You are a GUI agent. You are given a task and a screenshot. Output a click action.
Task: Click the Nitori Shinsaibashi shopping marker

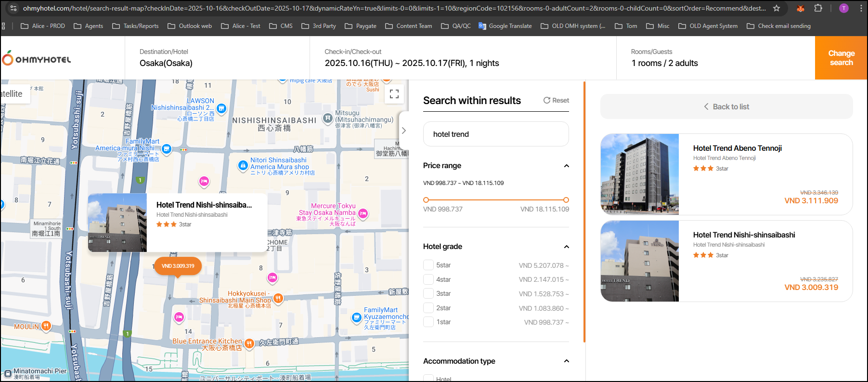coord(243,165)
